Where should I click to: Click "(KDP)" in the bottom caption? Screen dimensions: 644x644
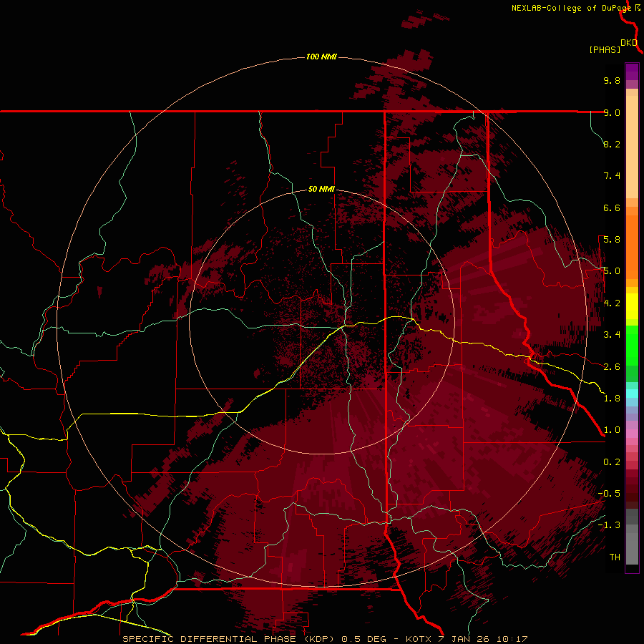(318, 639)
